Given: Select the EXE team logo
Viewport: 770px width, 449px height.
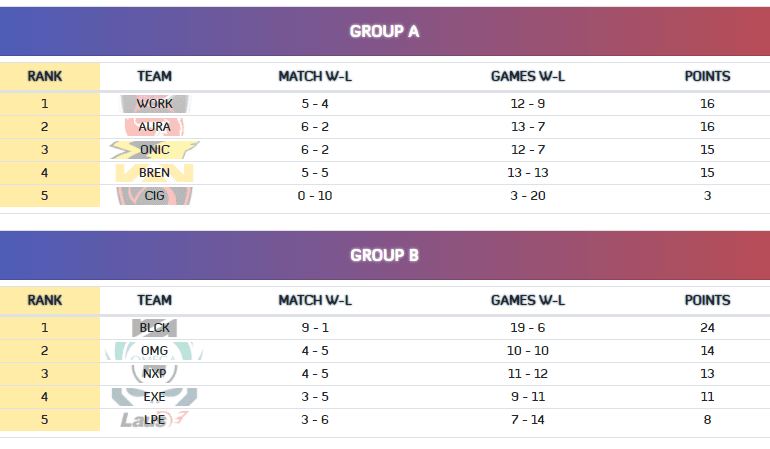Looking at the screenshot, I should point(155,397).
